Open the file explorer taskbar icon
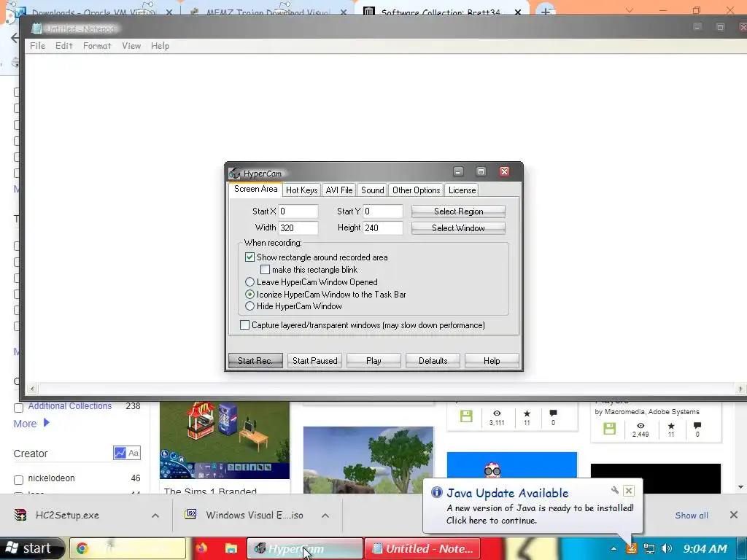 coord(231,548)
